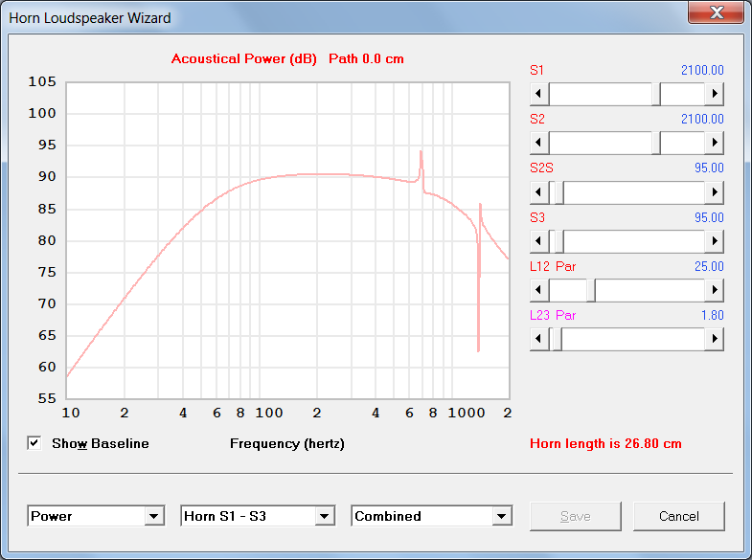
Task: Click the S2 slider thumb
Action: pyautogui.click(x=656, y=143)
